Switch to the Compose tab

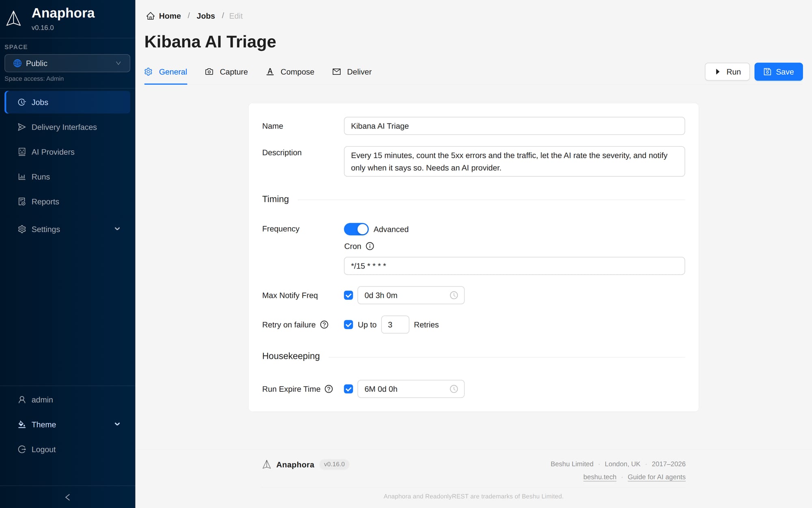pyautogui.click(x=290, y=72)
